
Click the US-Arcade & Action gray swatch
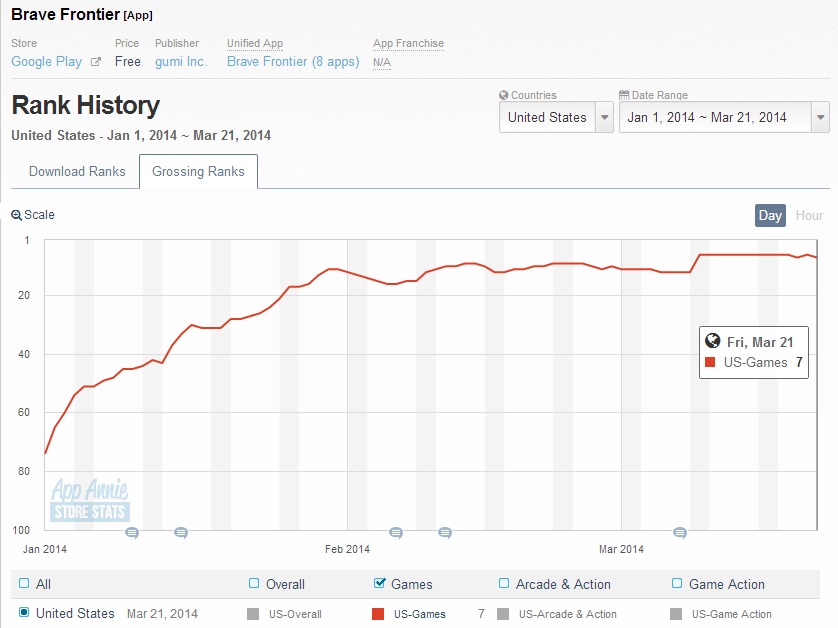tap(503, 614)
